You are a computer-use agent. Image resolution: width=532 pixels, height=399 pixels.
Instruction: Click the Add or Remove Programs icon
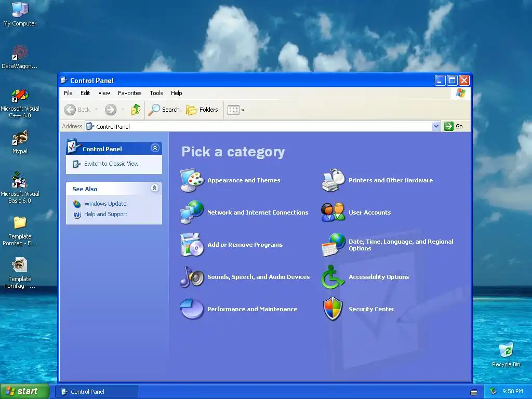(x=192, y=245)
